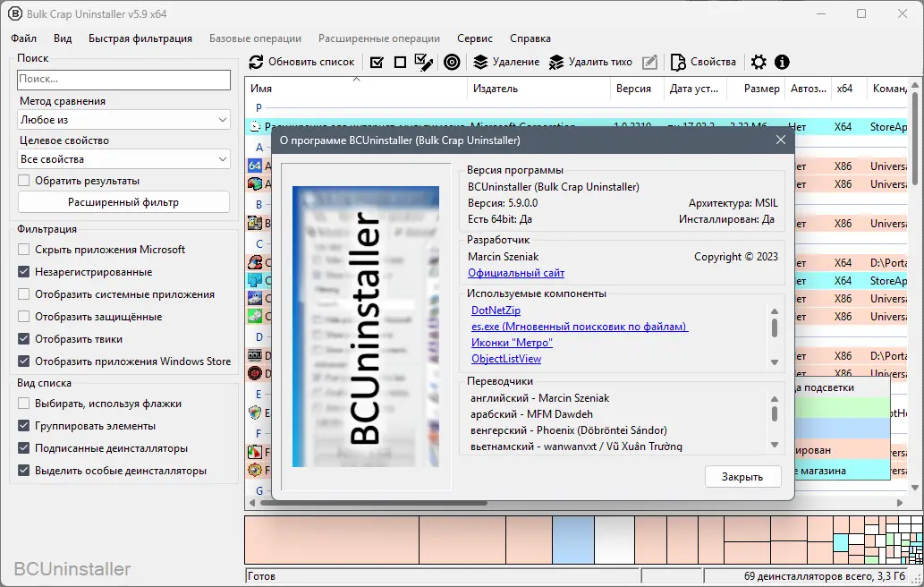This screenshot has height=587, width=924.
Task: Click the light green legend swatch at right
Action: (x=842, y=406)
